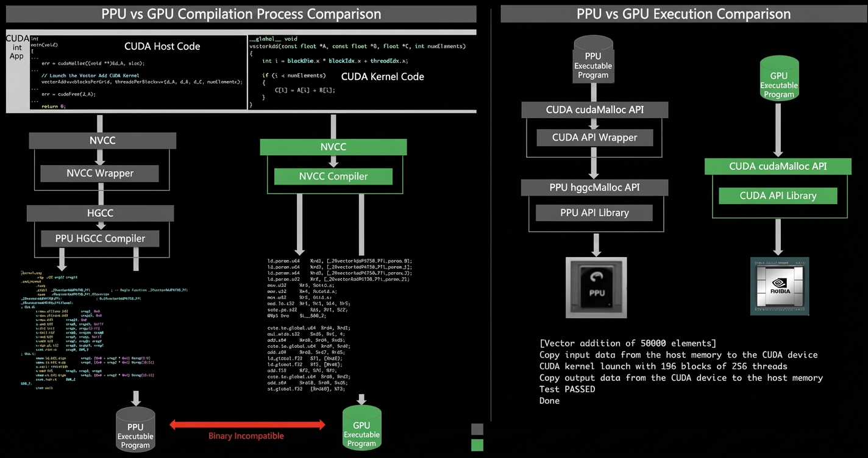
Task: Select the gray NVCC box
Action: tap(102, 141)
